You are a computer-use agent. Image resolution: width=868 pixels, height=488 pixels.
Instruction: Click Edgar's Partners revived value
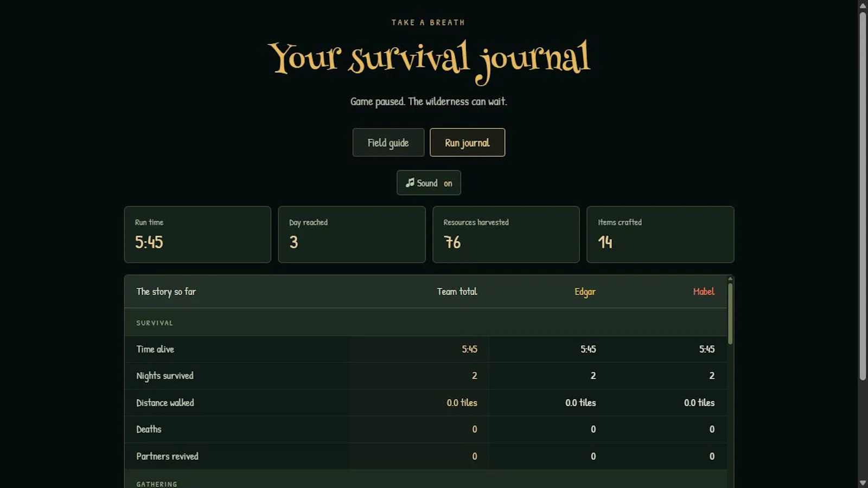click(x=593, y=457)
